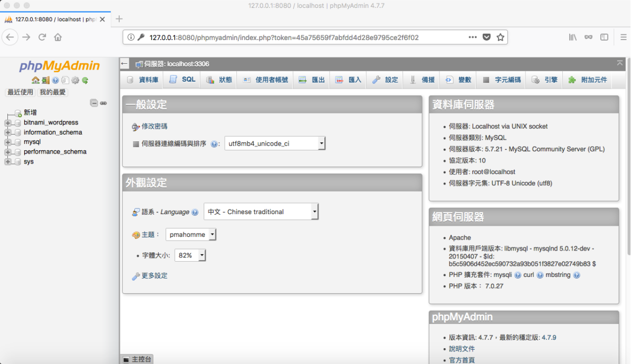Collapse all navigation tree items minus icon

pos(94,103)
